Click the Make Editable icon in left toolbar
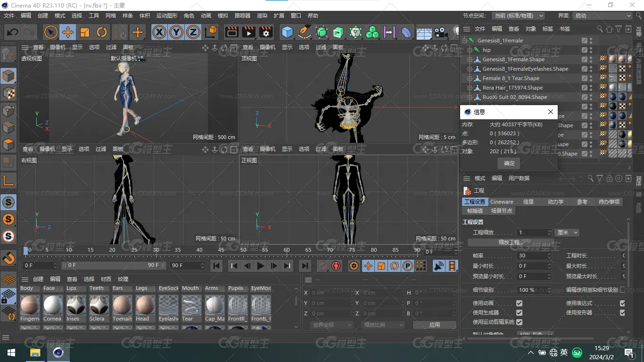 click(x=8, y=55)
